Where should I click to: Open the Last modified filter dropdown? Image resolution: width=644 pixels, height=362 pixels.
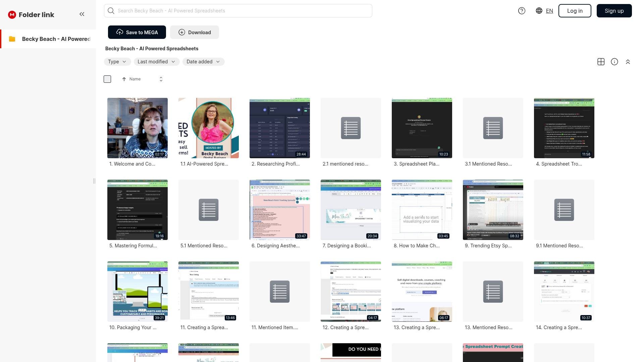tap(156, 62)
